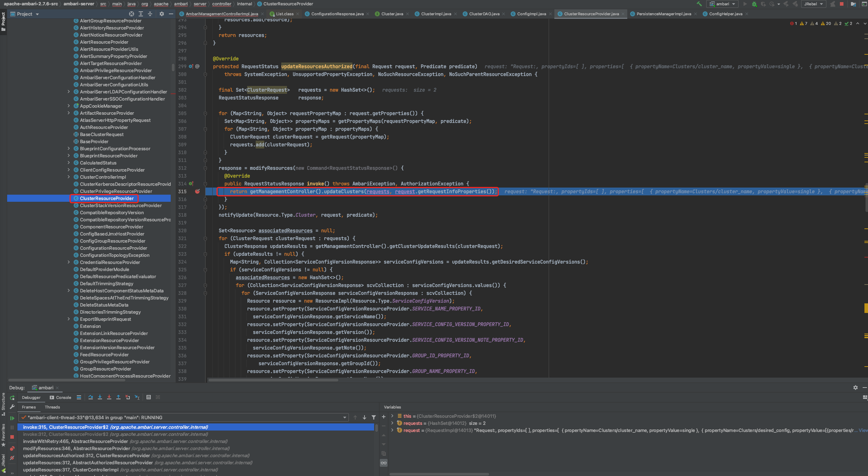Click Collapse All icon in Project panel

pos(150,14)
